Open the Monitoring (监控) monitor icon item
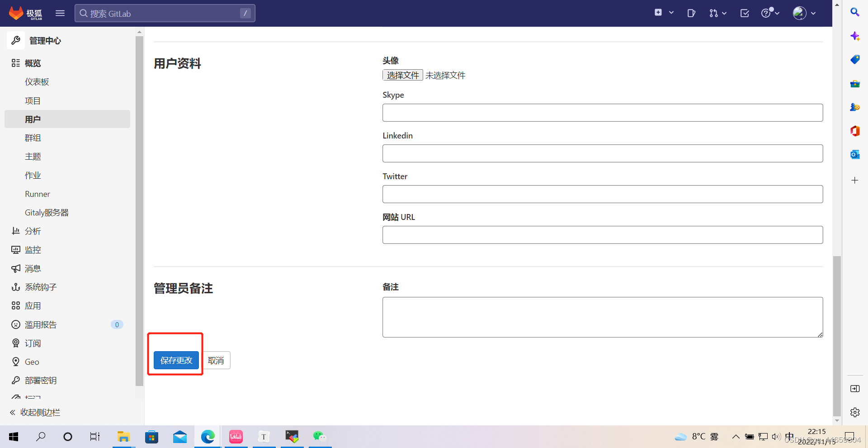 (67, 250)
